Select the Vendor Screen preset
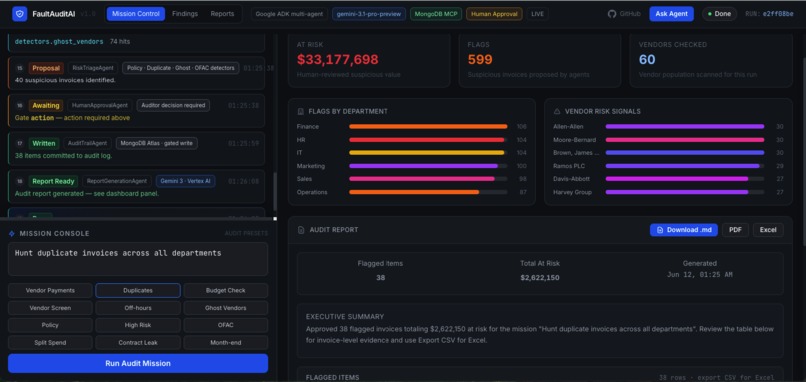 (50, 308)
